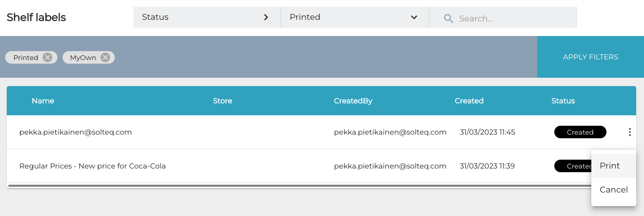This screenshot has height=216, width=644.
Task: Remove the Printed filter chip
Action: [47, 57]
